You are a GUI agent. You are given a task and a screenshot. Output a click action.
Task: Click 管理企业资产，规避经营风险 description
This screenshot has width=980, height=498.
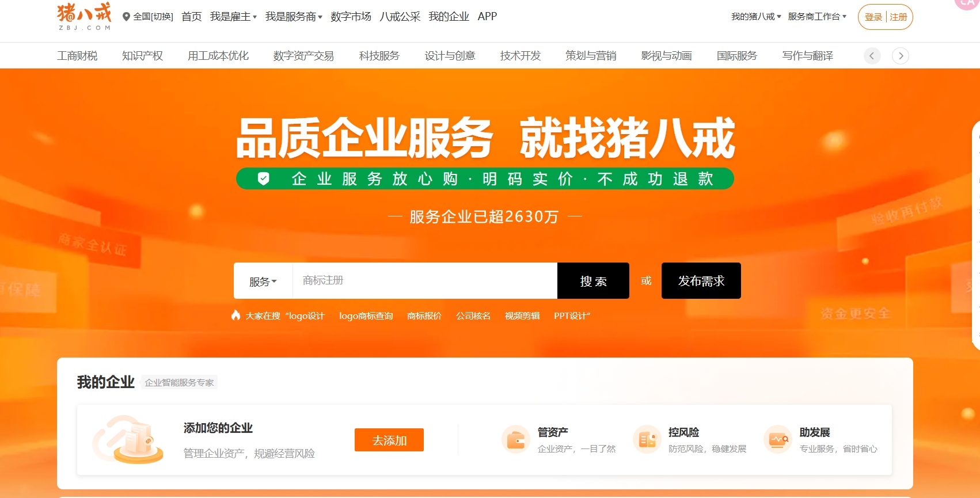tap(249, 454)
